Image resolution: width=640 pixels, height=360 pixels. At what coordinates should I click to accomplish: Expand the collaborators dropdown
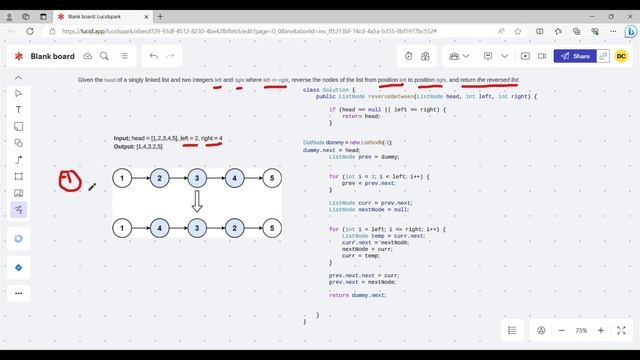tap(459, 56)
